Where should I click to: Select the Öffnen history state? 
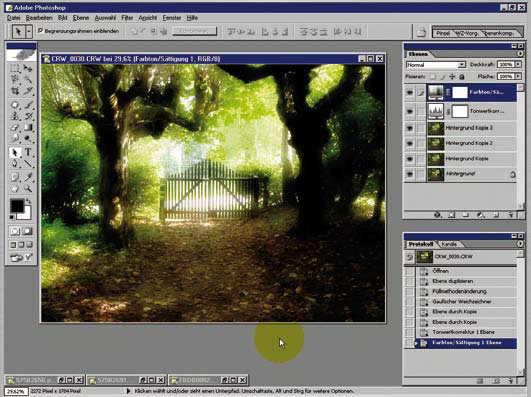tap(441, 271)
